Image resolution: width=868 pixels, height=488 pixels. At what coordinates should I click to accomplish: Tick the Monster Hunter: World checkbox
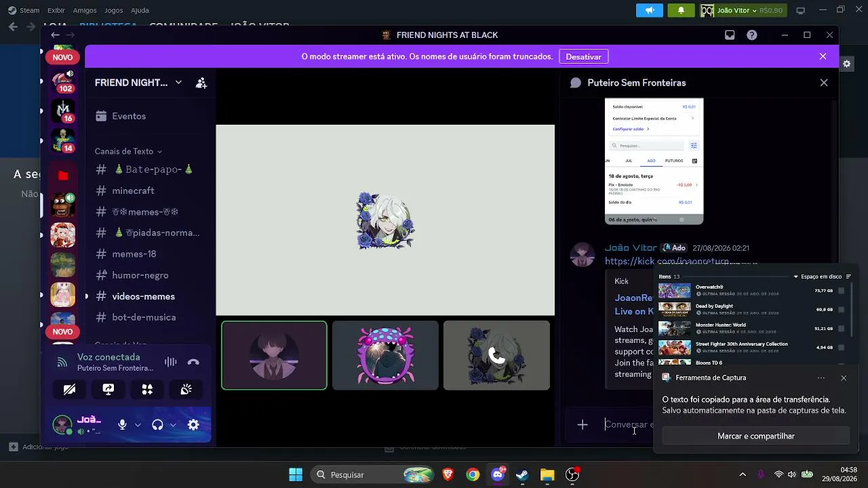pyautogui.click(x=842, y=329)
